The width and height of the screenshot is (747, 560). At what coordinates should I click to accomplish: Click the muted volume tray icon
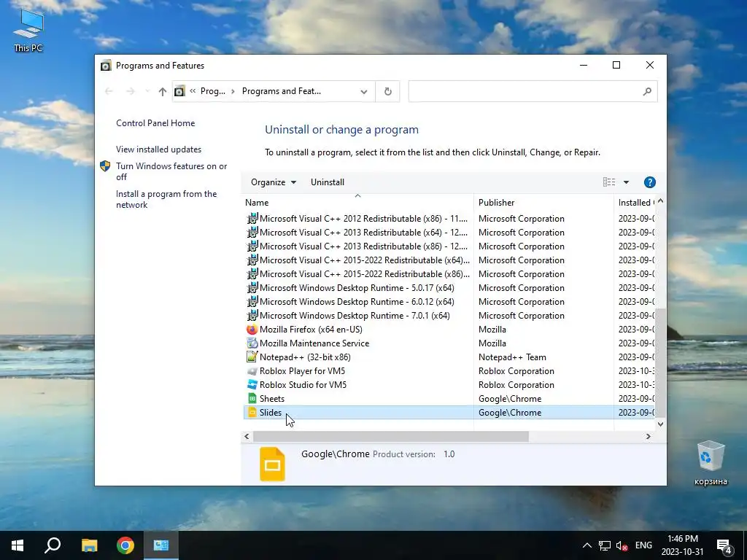point(622,545)
